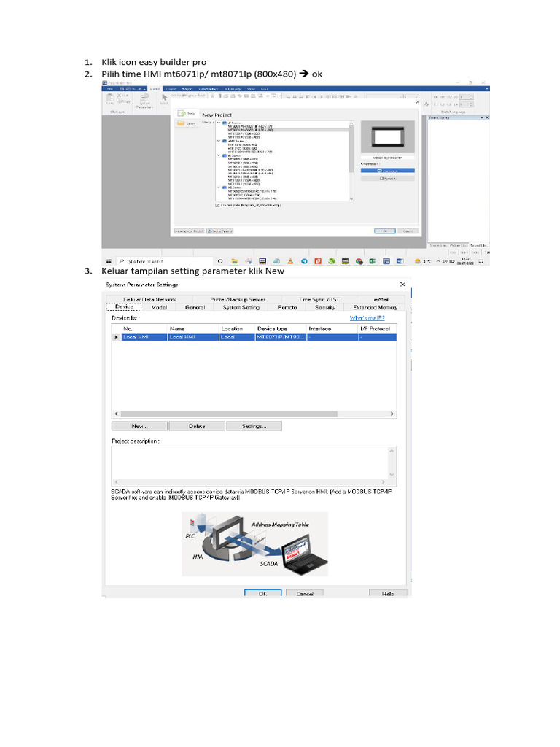Open Excel from the taskbar
This screenshot has width=560, height=747.
373,261
